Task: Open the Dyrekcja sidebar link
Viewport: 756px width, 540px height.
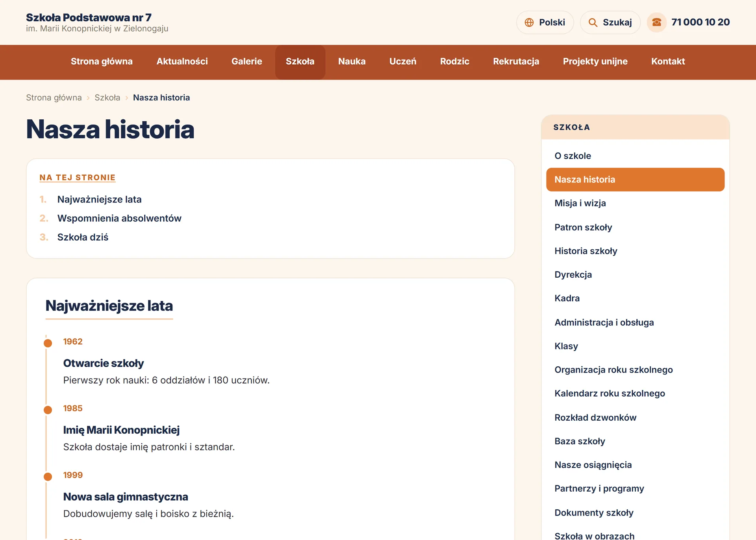Action: tap(635, 275)
